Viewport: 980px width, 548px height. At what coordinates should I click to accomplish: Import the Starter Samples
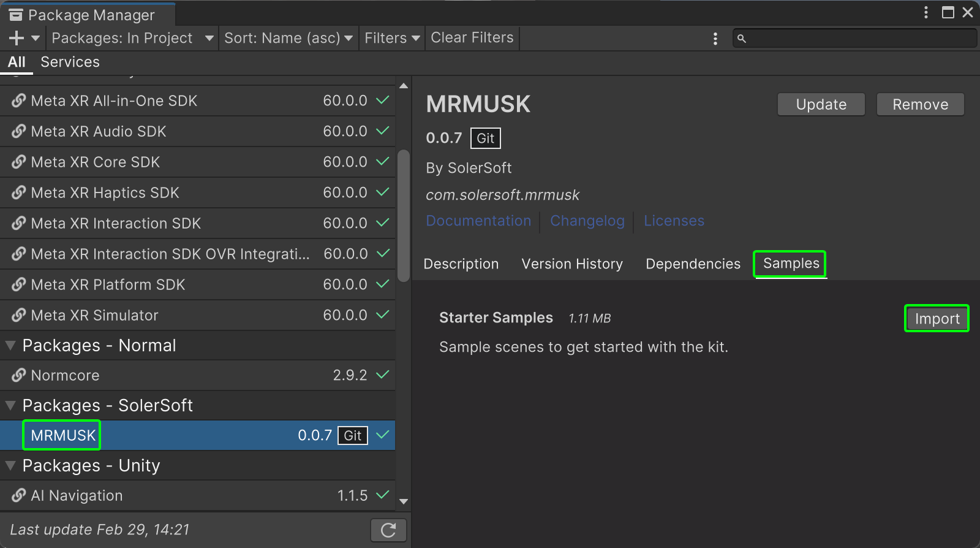[x=937, y=319]
